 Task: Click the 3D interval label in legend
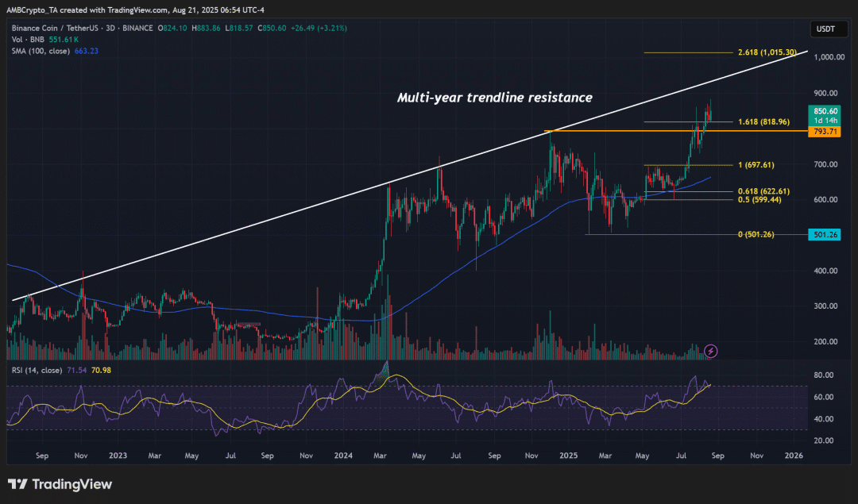[110, 28]
